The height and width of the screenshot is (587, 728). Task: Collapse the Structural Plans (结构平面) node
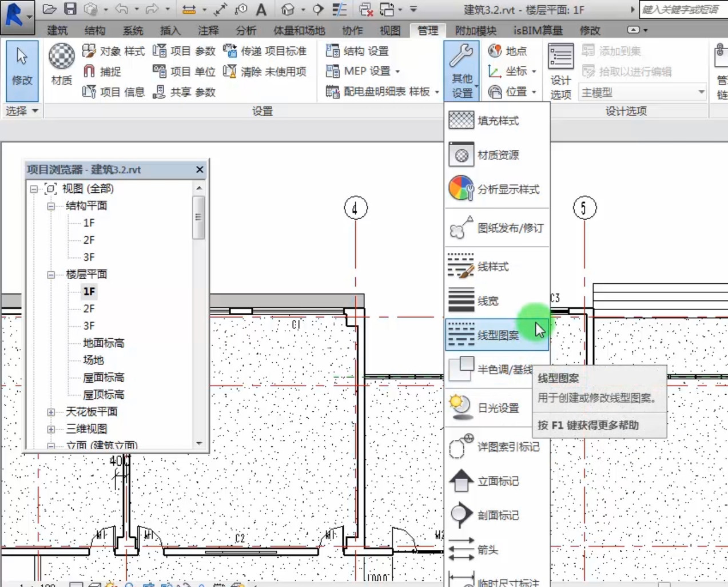[51, 206]
